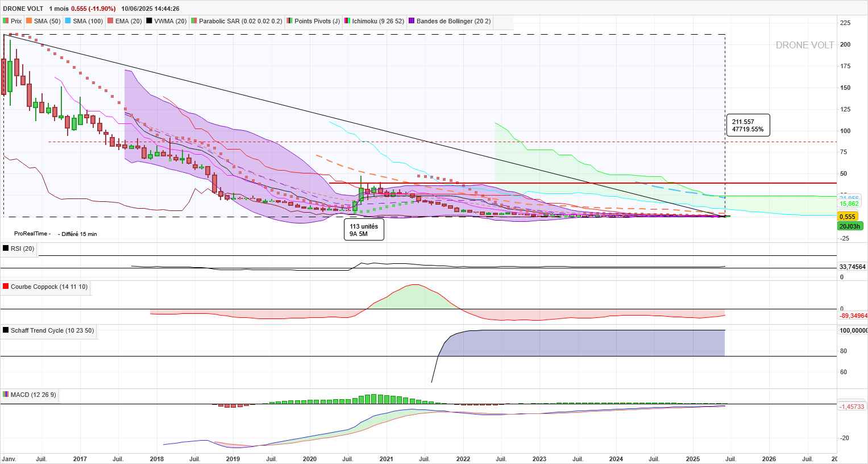Click the EMA (20) legend label
The height and width of the screenshot is (464, 868).
128,21
